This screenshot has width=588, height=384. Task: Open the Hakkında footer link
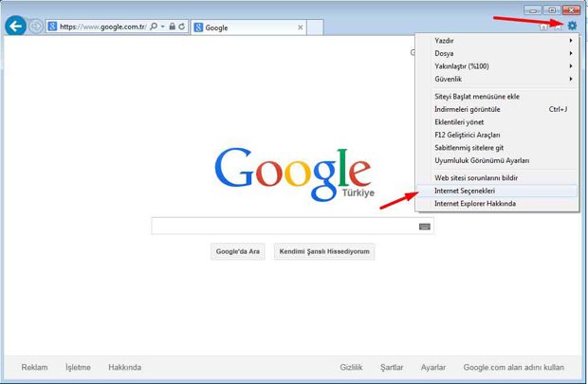click(125, 367)
